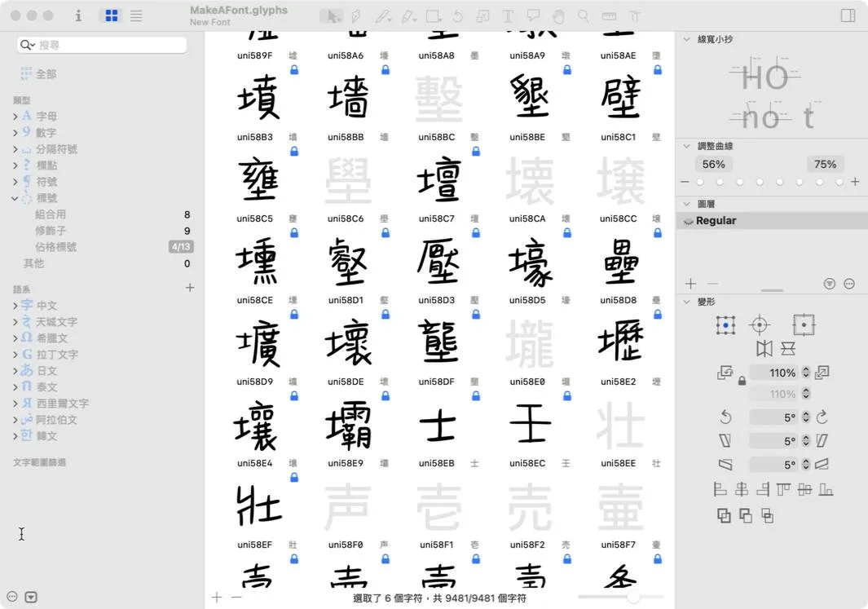Select the Regular layer
Viewport: 868px width, 609px height.
click(716, 221)
